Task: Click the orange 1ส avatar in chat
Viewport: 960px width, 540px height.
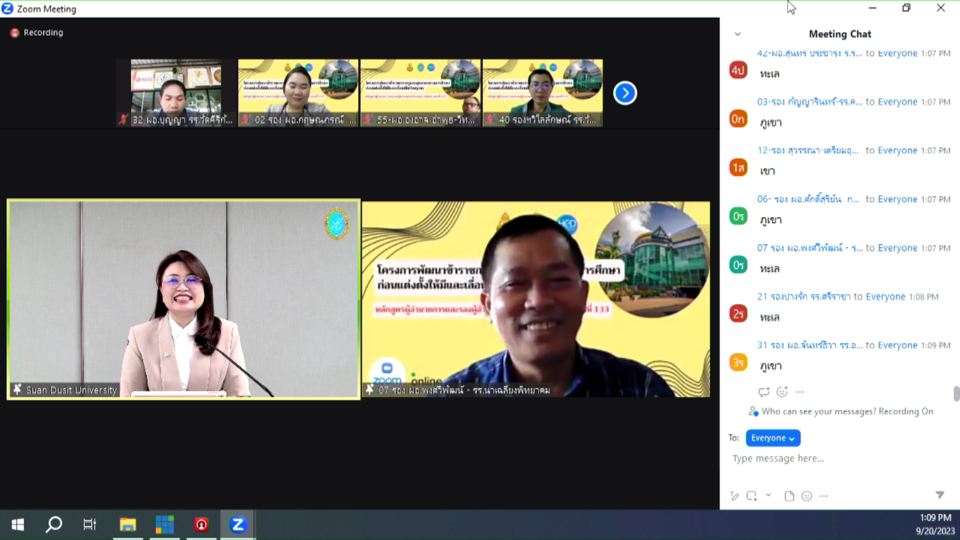Action: [x=738, y=167]
